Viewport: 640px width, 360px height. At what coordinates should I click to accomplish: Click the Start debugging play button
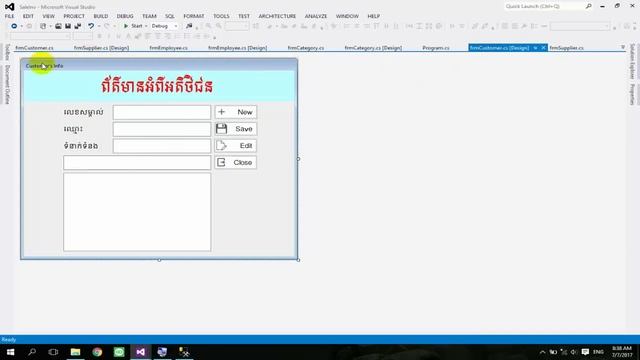tap(126, 26)
